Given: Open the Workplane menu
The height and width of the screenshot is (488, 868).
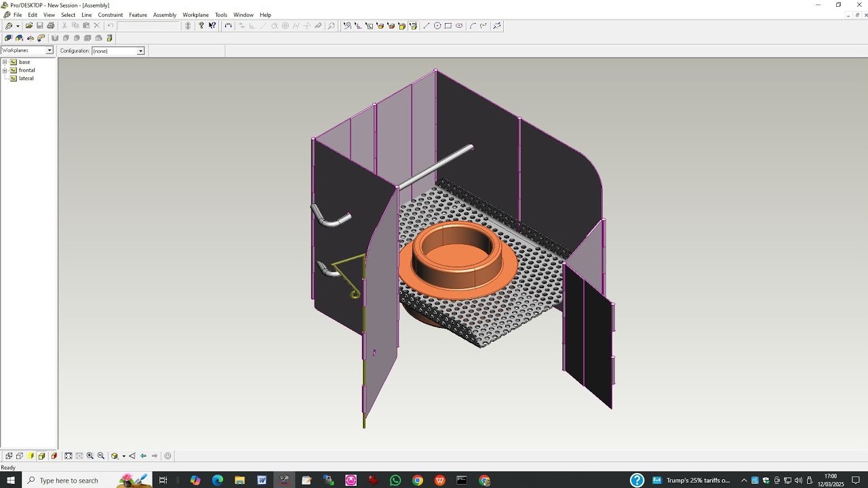Looking at the screenshot, I should tap(196, 15).
